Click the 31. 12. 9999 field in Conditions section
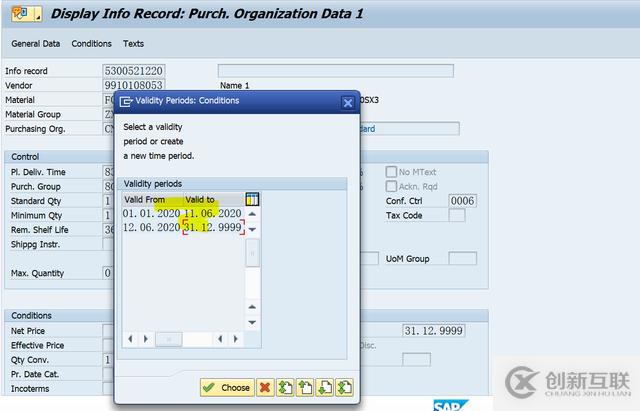This screenshot has height=411, width=640. coord(433,331)
